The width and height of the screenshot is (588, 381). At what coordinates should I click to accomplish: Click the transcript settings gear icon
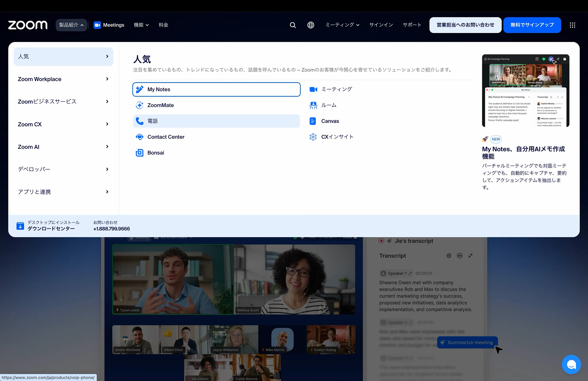pyautogui.click(x=449, y=256)
